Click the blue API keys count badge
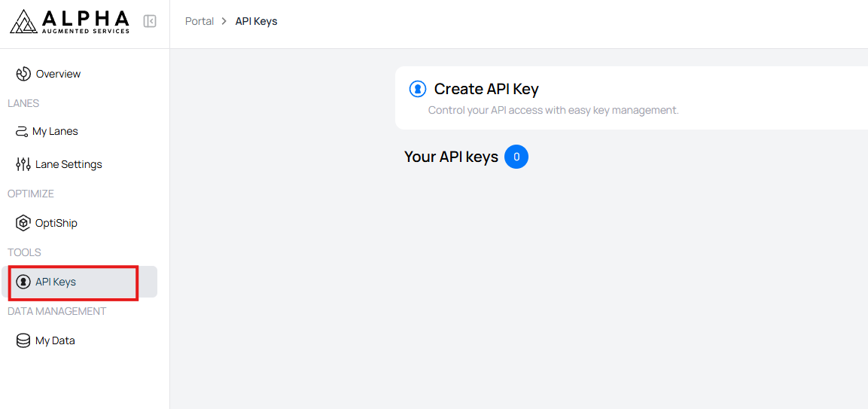 tap(516, 157)
